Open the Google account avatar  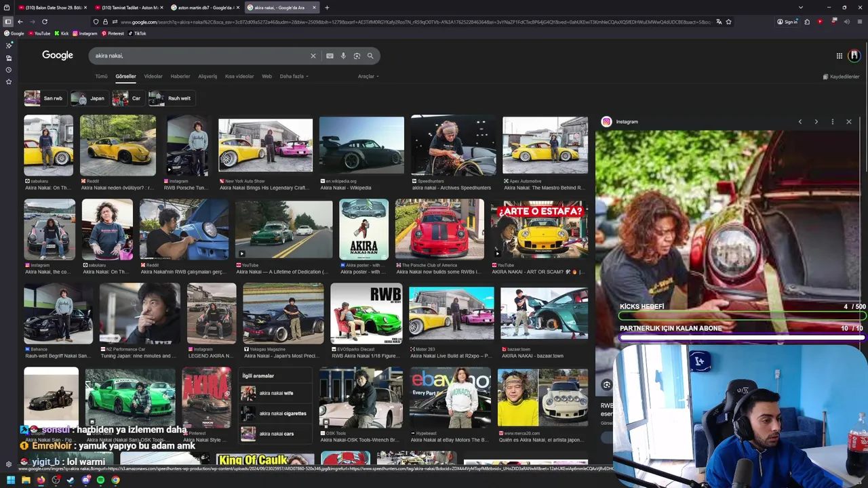(854, 56)
